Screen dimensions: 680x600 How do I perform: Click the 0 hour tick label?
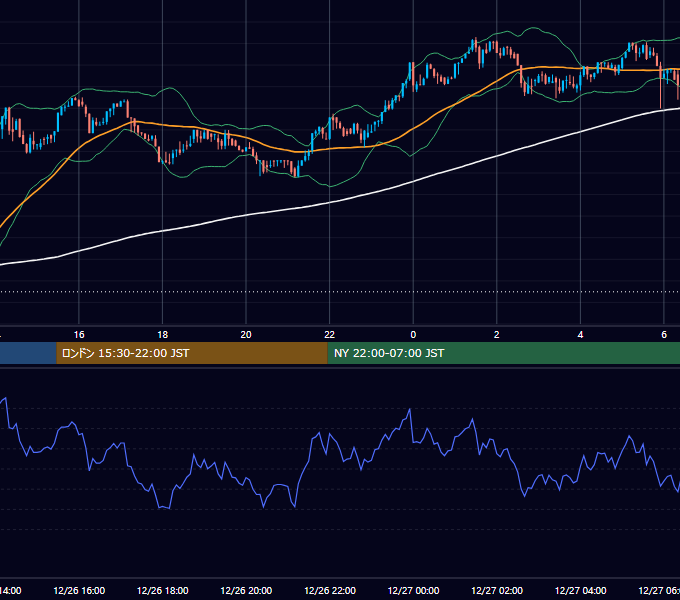click(413, 335)
